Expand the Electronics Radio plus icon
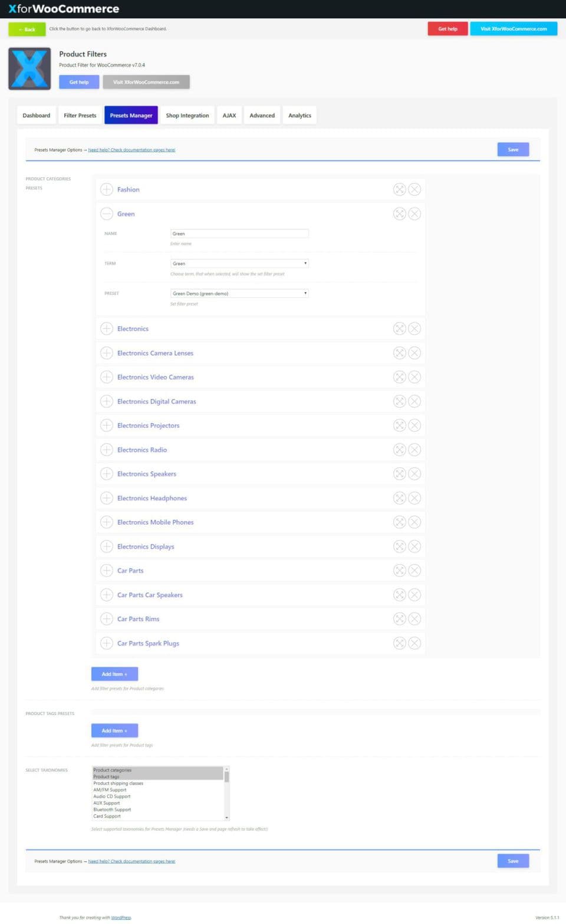566x924 pixels. tap(107, 450)
